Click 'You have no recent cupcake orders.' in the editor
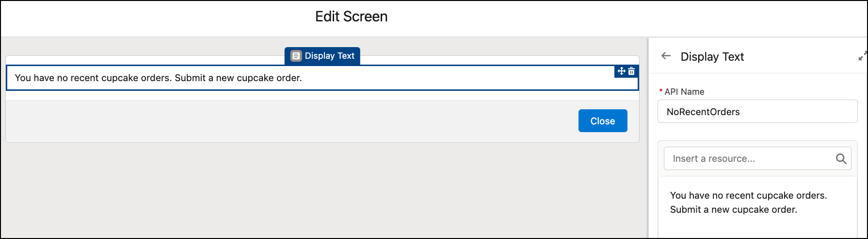Viewport: 868px width, 239px height. click(748, 195)
